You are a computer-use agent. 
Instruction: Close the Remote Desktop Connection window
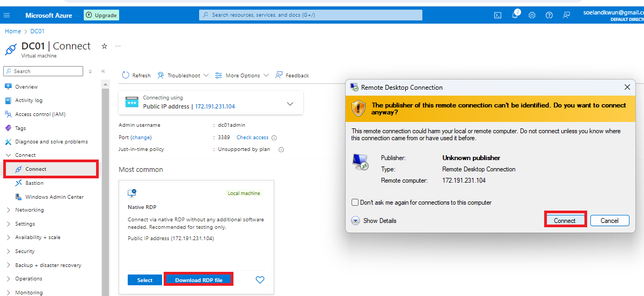(x=627, y=87)
